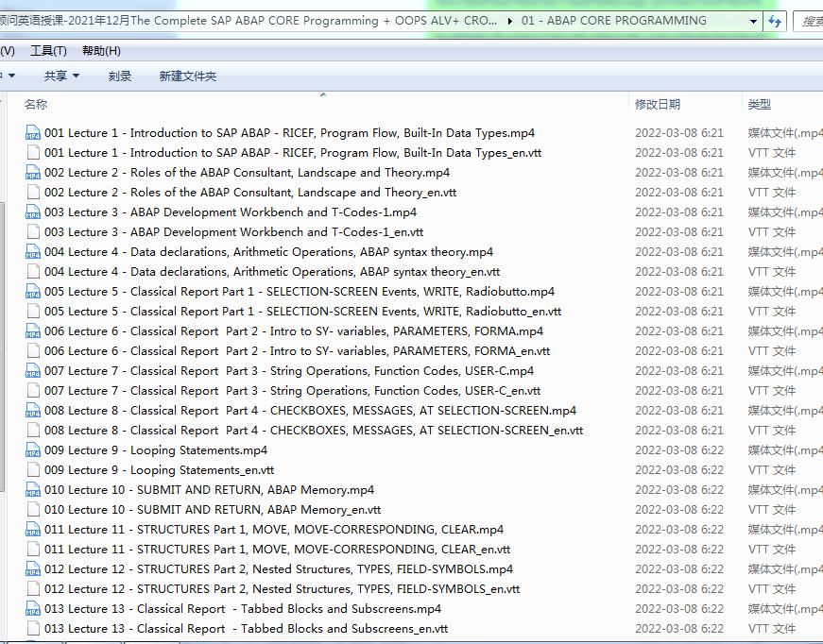Click MP4 icon of 013 Tabbed Blocks.mp4

(33, 608)
